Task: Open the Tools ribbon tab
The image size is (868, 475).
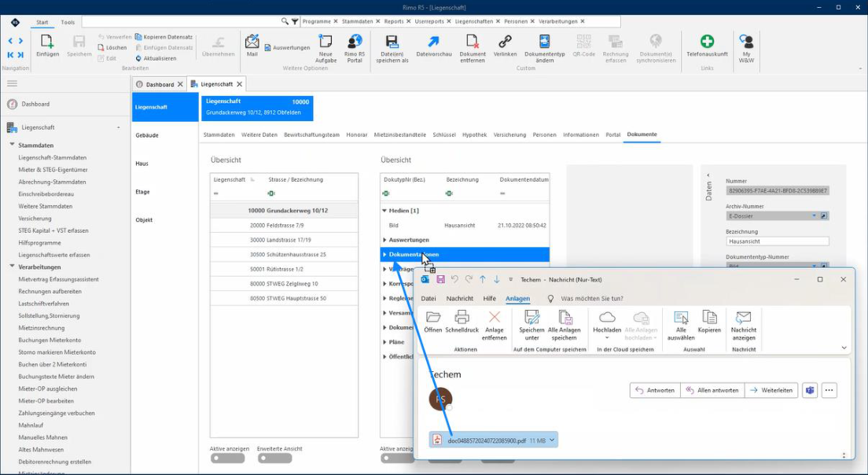Action: tap(68, 22)
